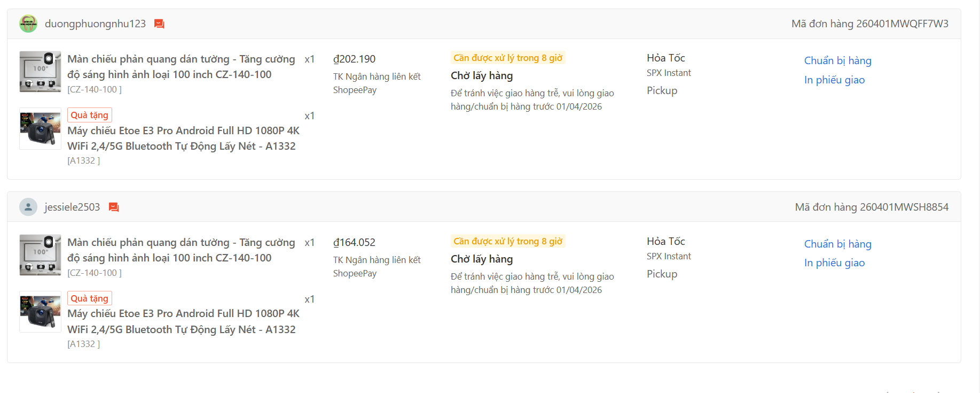The image size is (980, 393).
Task: Open the Etoe projector gift thumbnail in second order
Action: pos(40,312)
